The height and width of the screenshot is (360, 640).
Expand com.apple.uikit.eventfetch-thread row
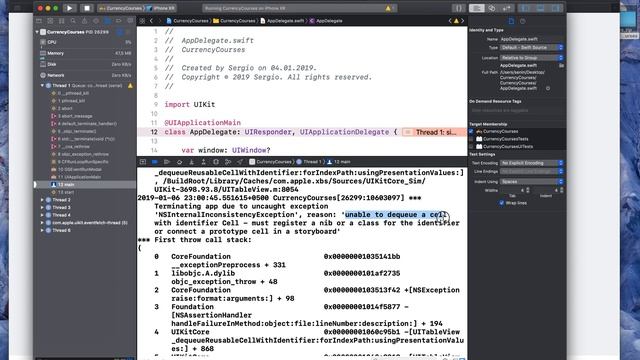42,223
